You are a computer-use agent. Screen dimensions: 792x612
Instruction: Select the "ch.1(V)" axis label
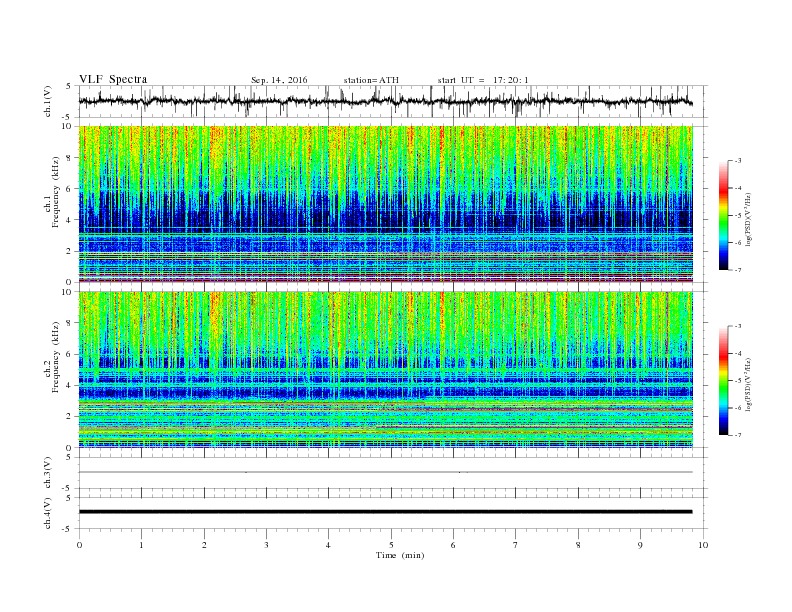tap(48, 101)
